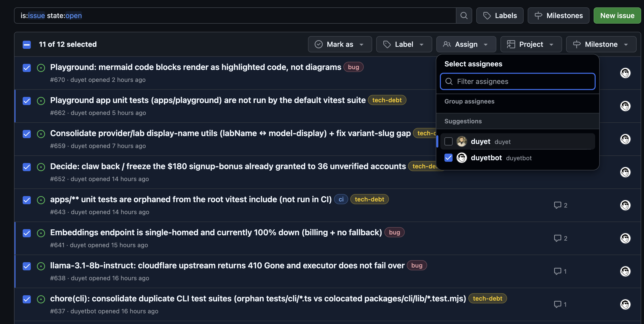Deselect issue #670 checkbox
The height and width of the screenshot is (324, 644).
[27, 68]
